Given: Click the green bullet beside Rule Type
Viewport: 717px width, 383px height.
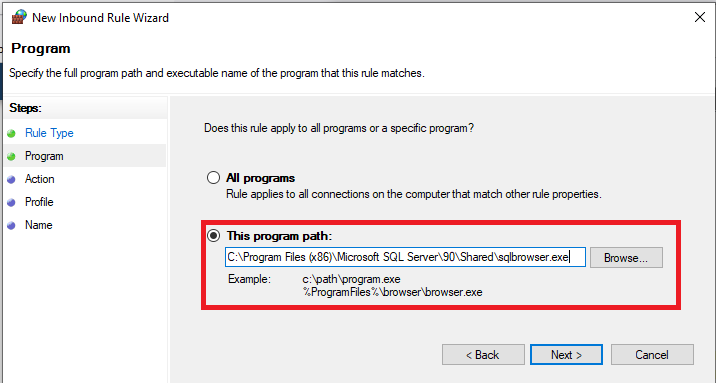Looking at the screenshot, I should [x=11, y=133].
